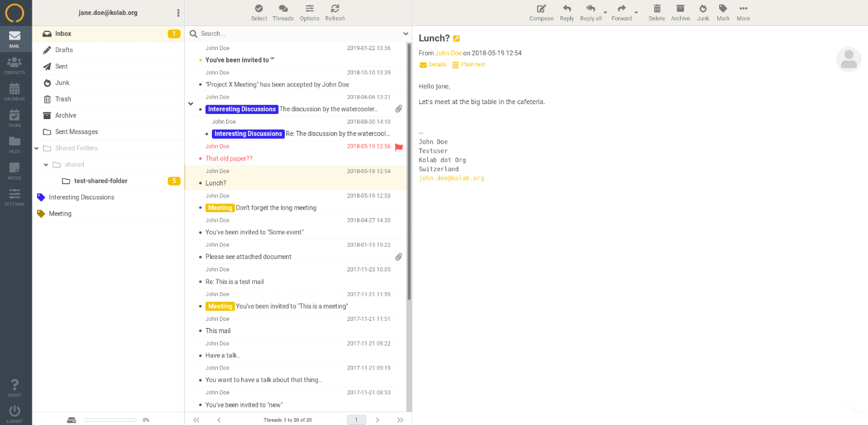The image size is (868, 425).
Task: Select the test-shared-folder folder
Action: [x=100, y=181]
